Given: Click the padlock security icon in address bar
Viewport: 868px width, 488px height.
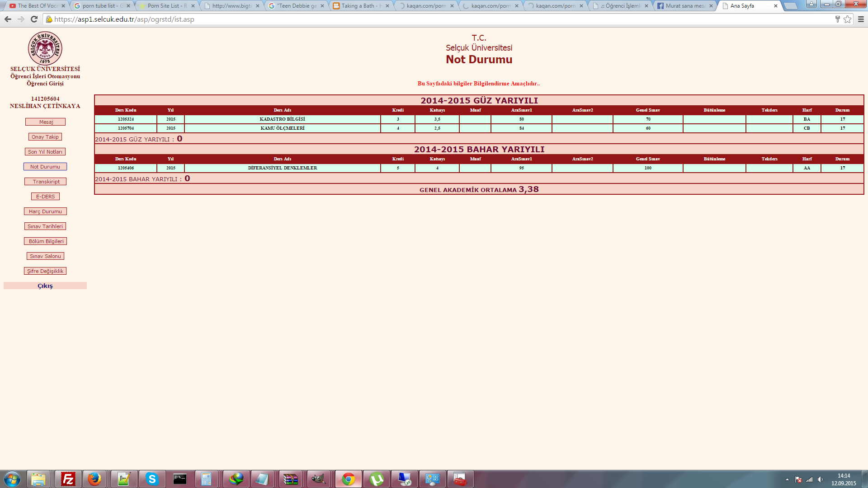Looking at the screenshot, I should [x=49, y=19].
